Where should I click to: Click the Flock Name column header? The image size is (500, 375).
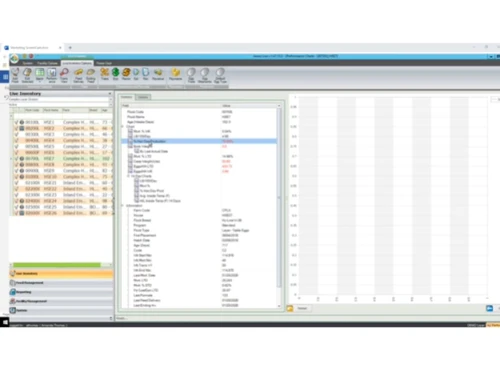[51, 110]
